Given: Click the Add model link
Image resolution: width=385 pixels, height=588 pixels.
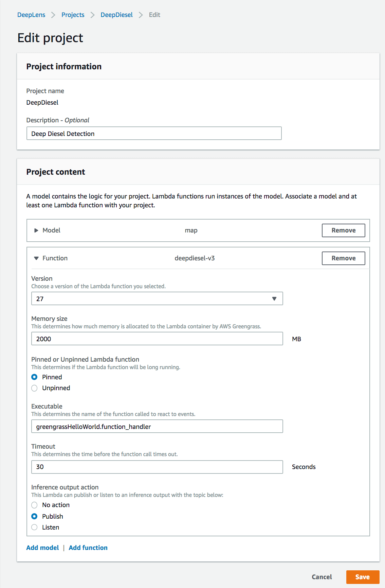Looking at the screenshot, I should pyautogui.click(x=42, y=548).
